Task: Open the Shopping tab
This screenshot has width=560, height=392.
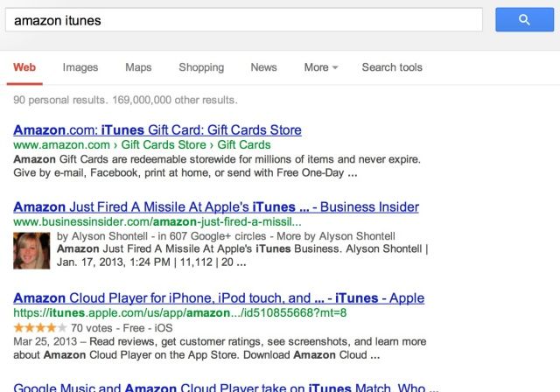Action: [201, 67]
